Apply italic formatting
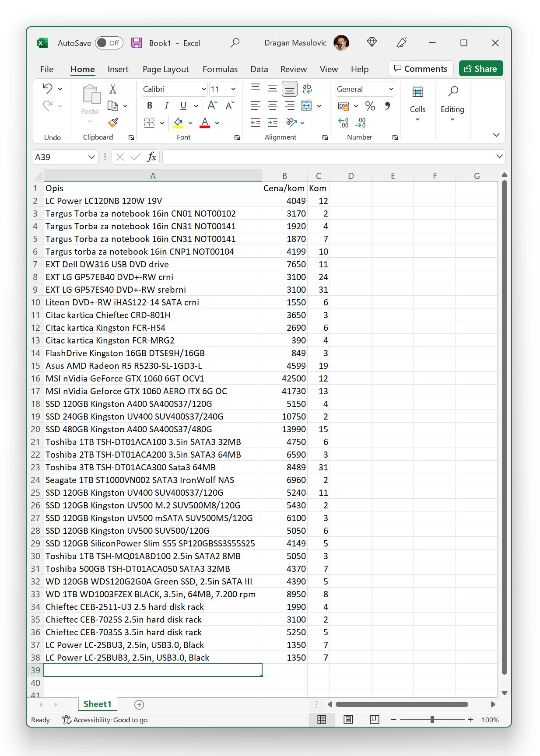 (x=166, y=105)
